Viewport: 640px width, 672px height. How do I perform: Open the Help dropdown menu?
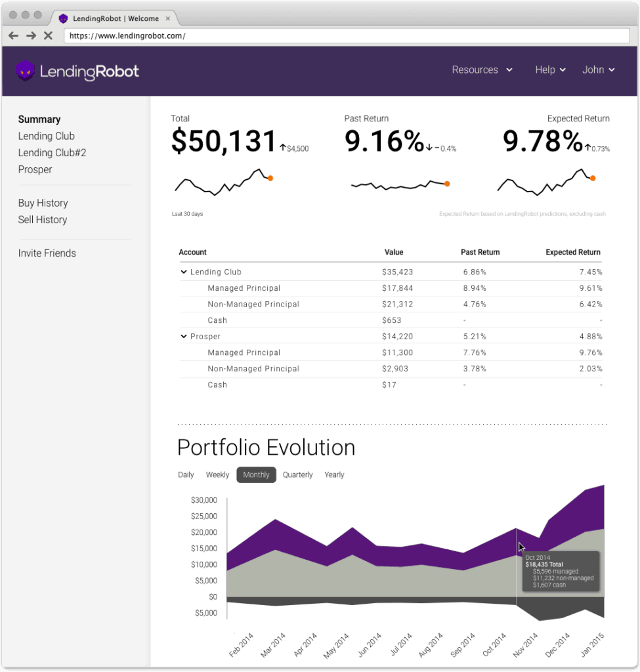(550, 70)
